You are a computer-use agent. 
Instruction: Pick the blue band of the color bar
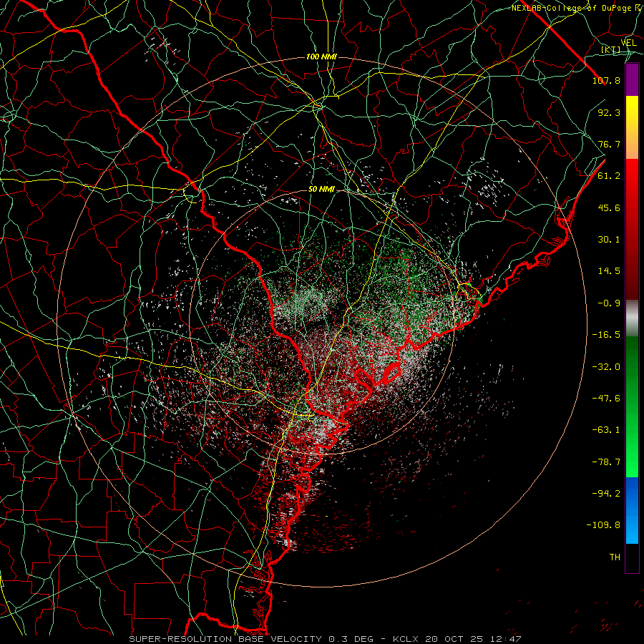tap(632, 510)
